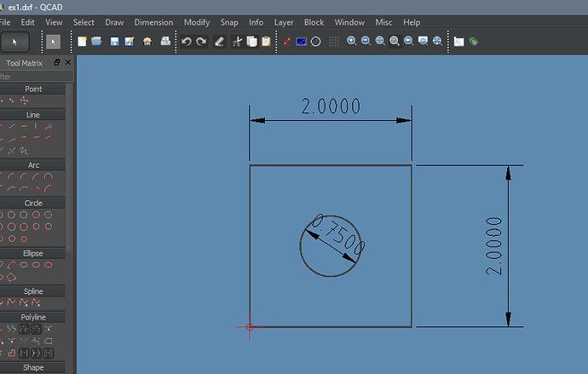This screenshot has width=588, height=374.
Task: Click the Auto Zoom icon
Action: (x=380, y=41)
